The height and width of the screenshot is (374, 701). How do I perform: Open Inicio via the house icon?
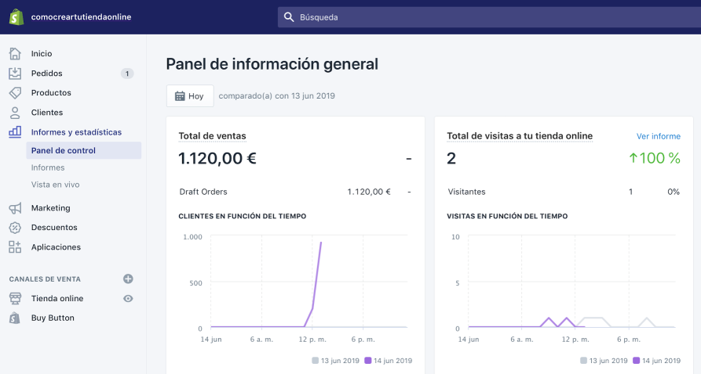[15, 54]
